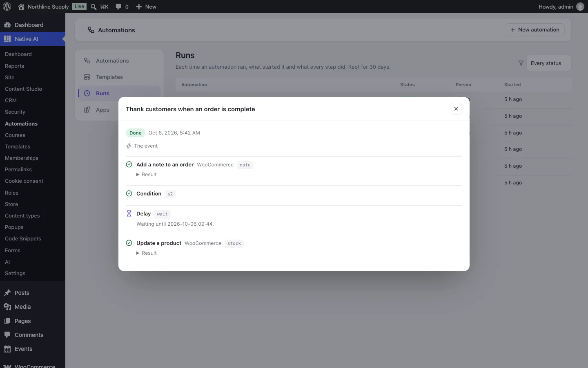Open the Automations tab in side panel
The height and width of the screenshot is (368, 588).
(119, 61)
